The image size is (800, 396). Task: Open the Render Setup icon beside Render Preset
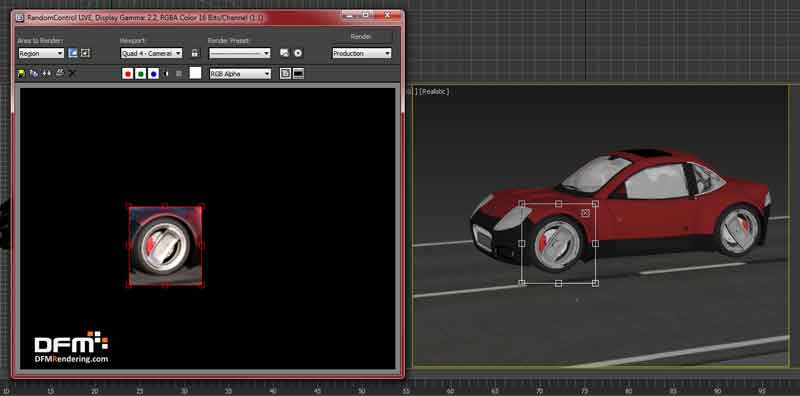point(284,53)
